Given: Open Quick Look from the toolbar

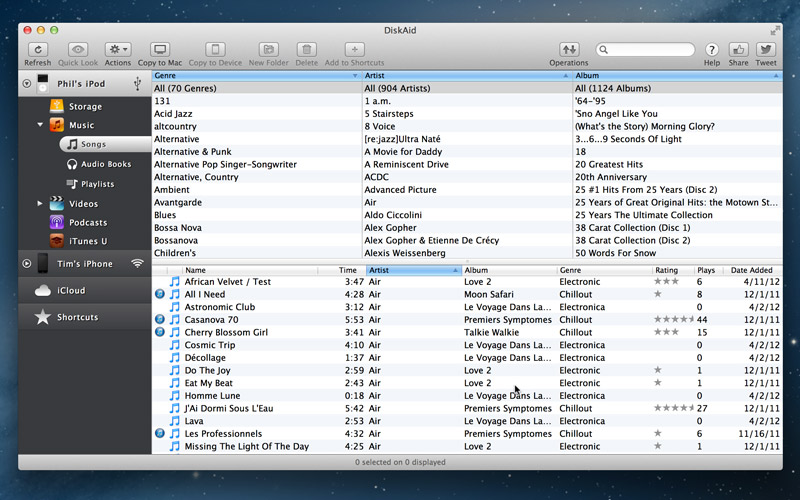Looking at the screenshot, I should click(78, 49).
